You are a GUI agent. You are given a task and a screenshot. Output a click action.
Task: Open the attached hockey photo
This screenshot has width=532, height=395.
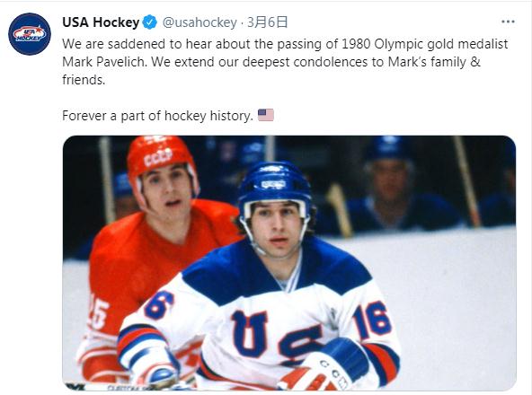click(289, 263)
